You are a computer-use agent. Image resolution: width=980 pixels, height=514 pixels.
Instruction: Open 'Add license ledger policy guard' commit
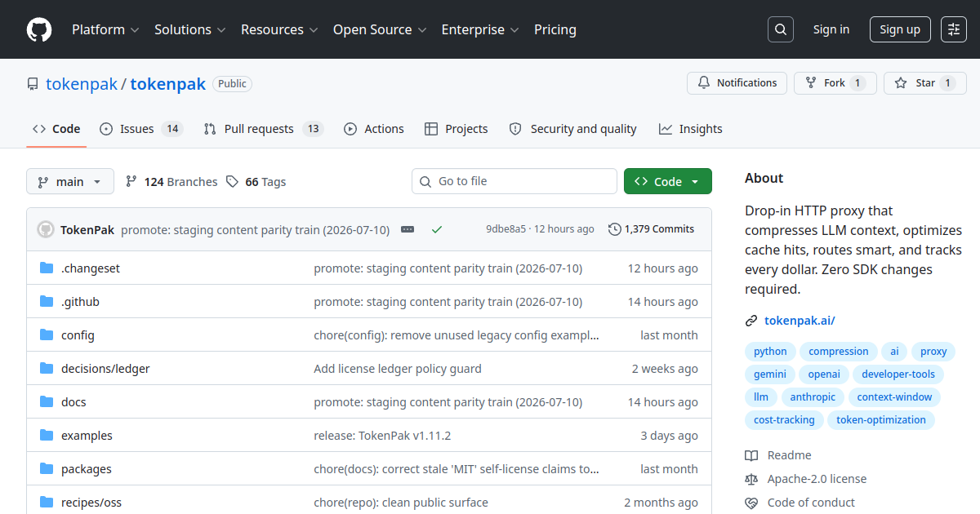point(398,369)
